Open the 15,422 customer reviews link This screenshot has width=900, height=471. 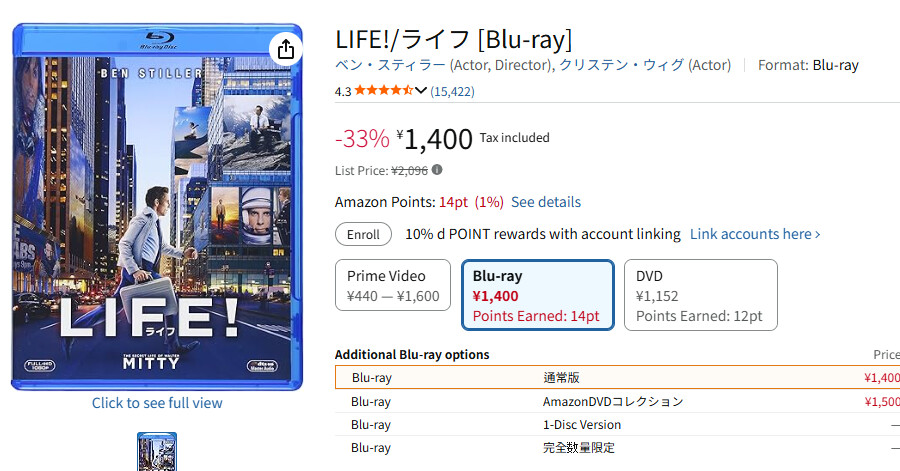click(452, 91)
